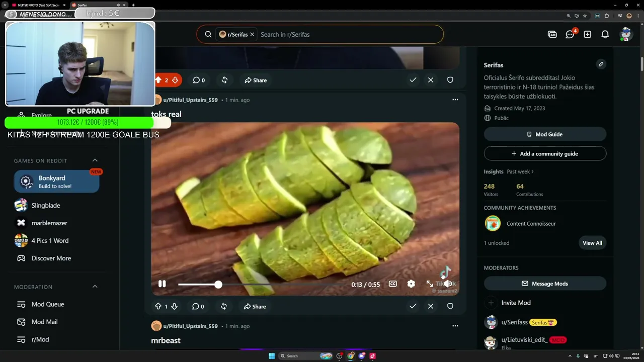
Task: Message the mods
Action: 545,284
